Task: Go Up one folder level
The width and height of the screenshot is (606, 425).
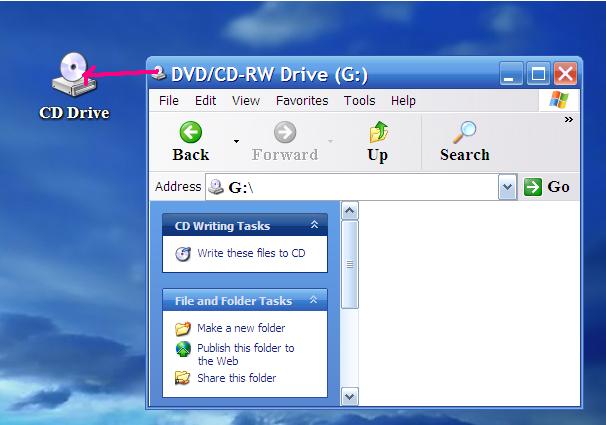Action: click(x=378, y=141)
